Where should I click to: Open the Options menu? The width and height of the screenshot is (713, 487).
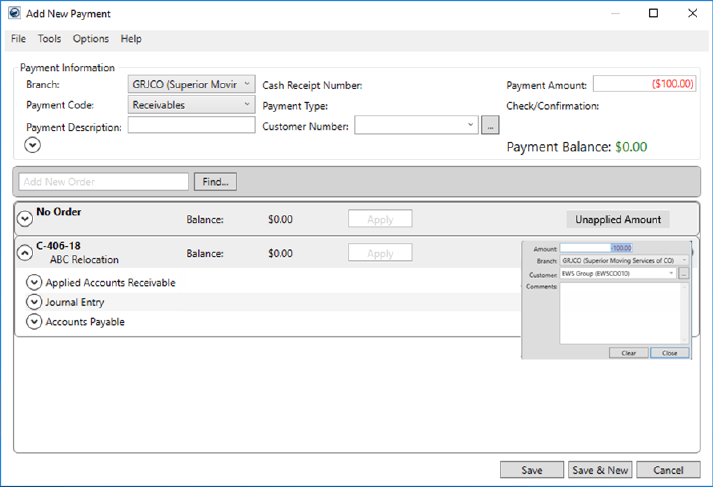pos(91,39)
